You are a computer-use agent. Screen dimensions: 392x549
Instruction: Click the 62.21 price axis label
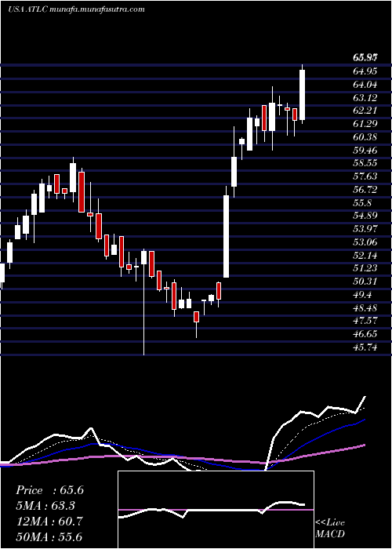(365, 111)
